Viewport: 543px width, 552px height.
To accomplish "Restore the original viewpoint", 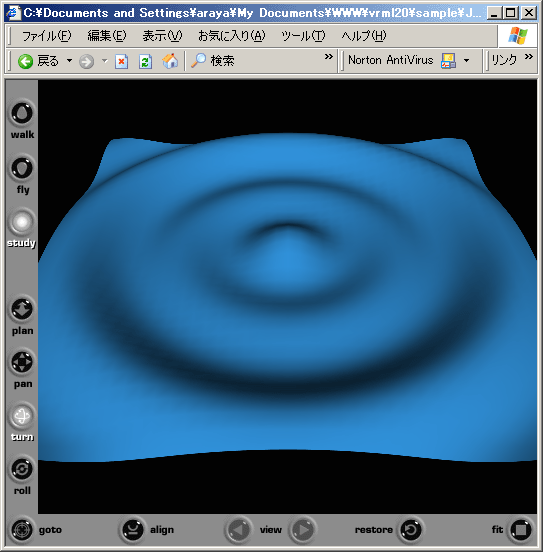I will tap(411, 530).
